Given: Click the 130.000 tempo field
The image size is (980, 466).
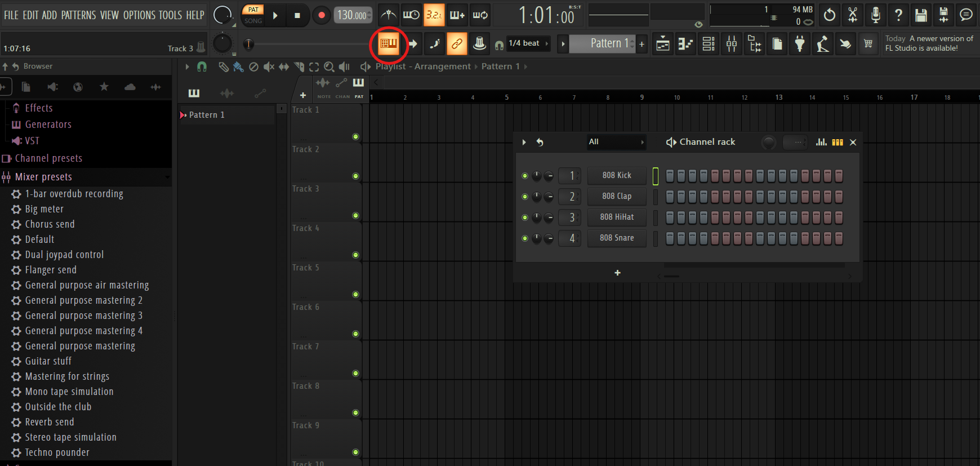Looking at the screenshot, I should (353, 15).
